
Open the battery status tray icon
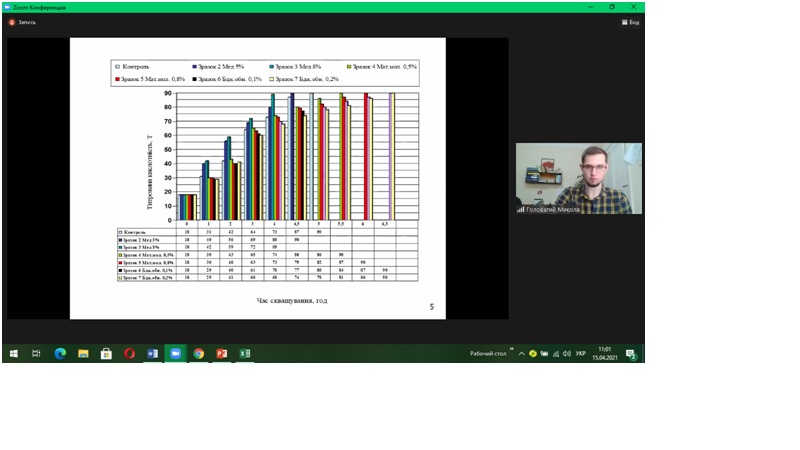[544, 354]
